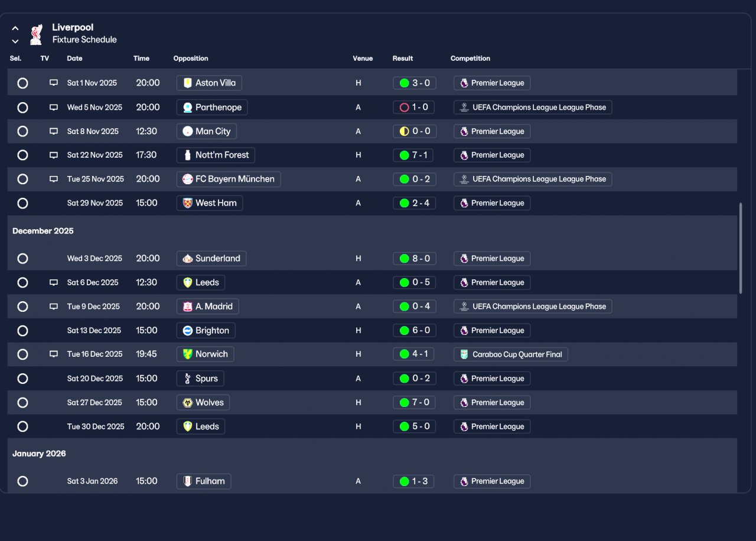This screenshot has width=756, height=541.
Task: View the 6 - 0 result against Brighton
Action: pos(415,331)
